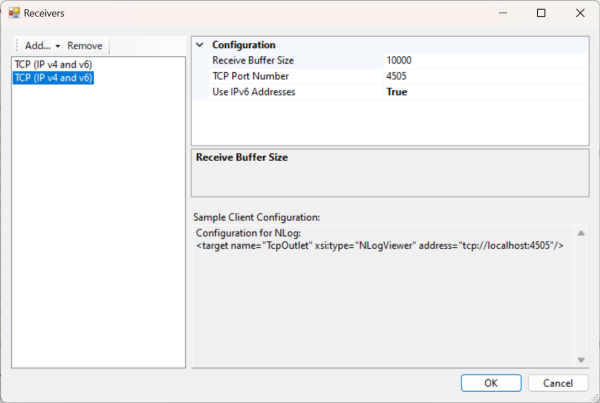Click the Remove toolbar button
Screen dimensions: 600x403
point(85,46)
